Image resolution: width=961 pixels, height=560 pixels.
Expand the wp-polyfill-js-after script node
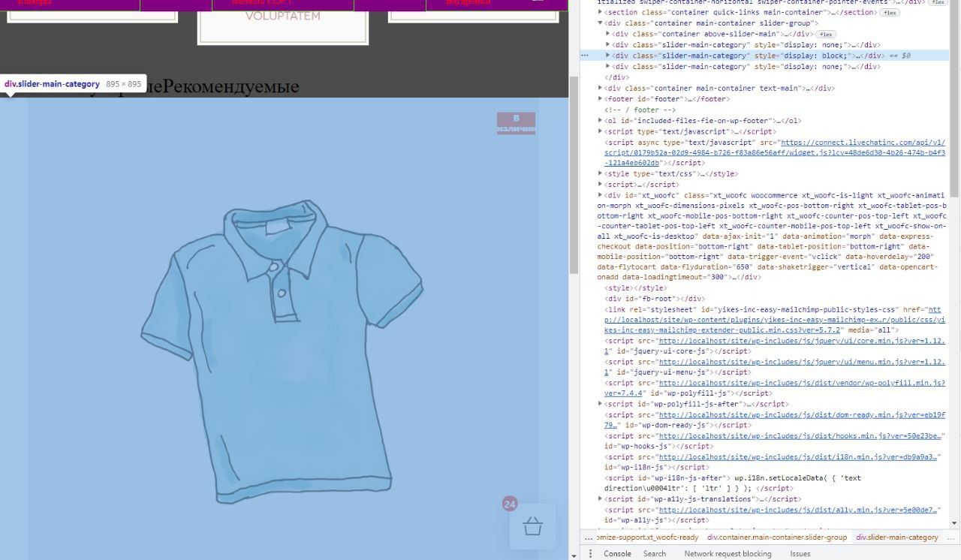click(x=601, y=404)
